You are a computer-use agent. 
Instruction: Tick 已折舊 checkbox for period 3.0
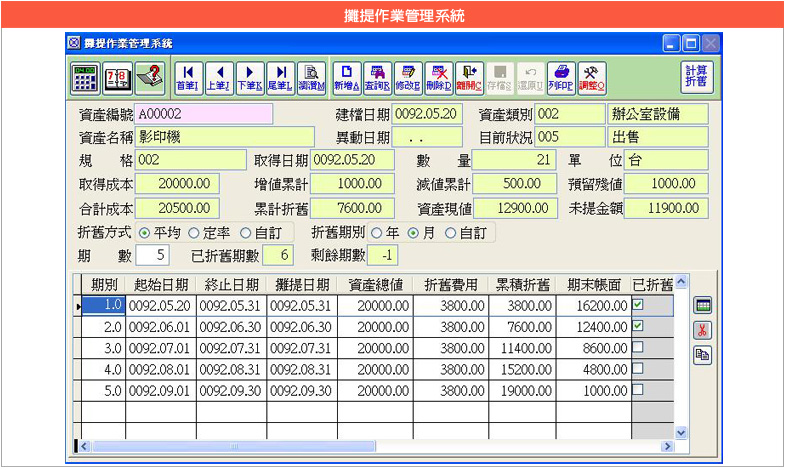(x=638, y=347)
